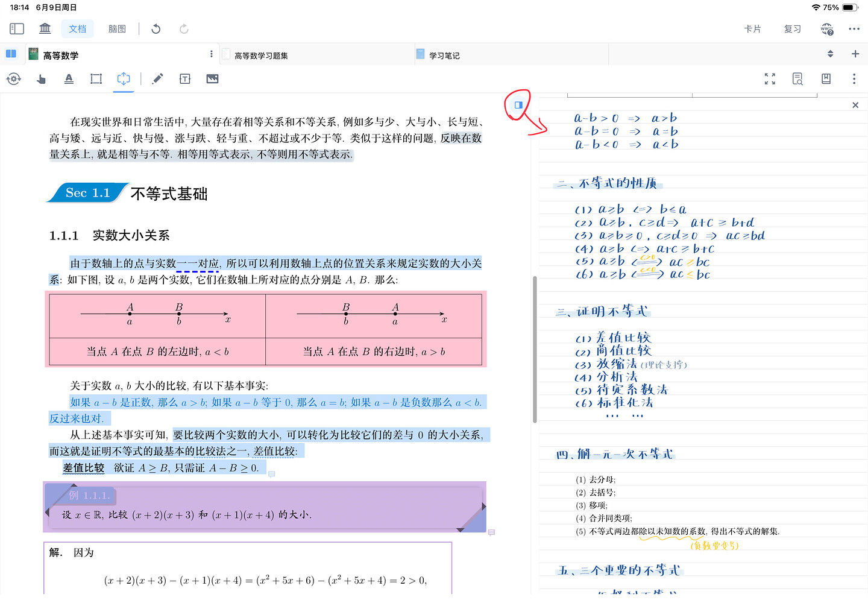Screen dimensions: 868x606
Task: Click the underlined 差值比较 term
Action: coord(84,468)
